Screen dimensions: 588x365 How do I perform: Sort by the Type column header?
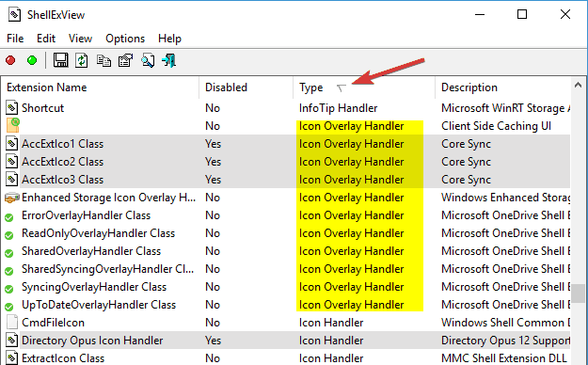point(364,87)
